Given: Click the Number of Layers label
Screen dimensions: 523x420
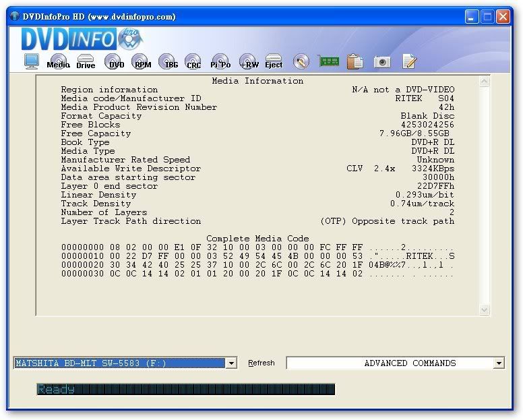Looking at the screenshot, I should pyautogui.click(x=104, y=212).
